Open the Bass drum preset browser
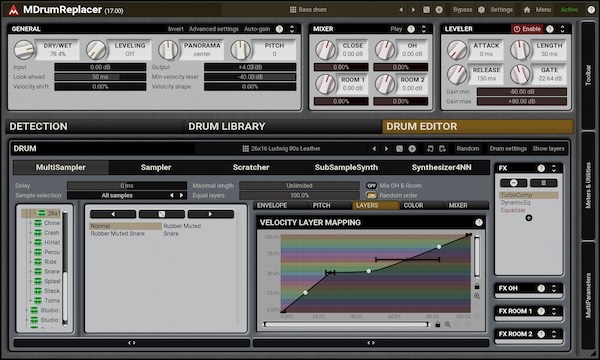 coord(308,10)
